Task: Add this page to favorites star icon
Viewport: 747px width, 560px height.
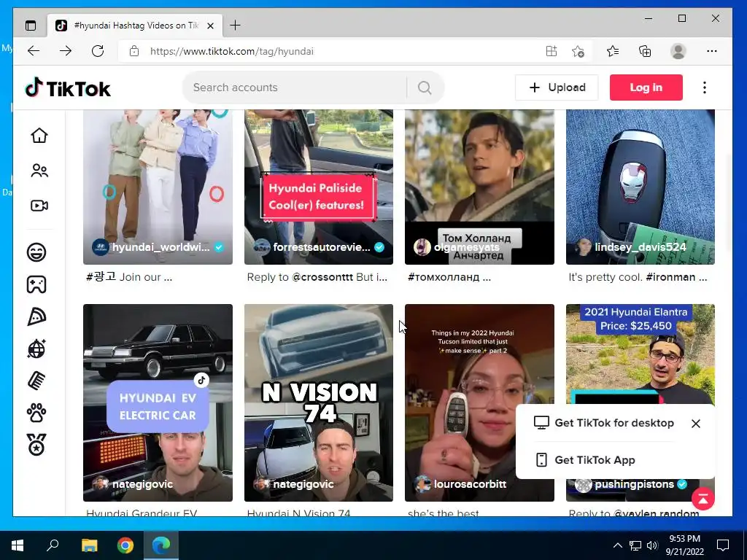Action: pos(578,51)
